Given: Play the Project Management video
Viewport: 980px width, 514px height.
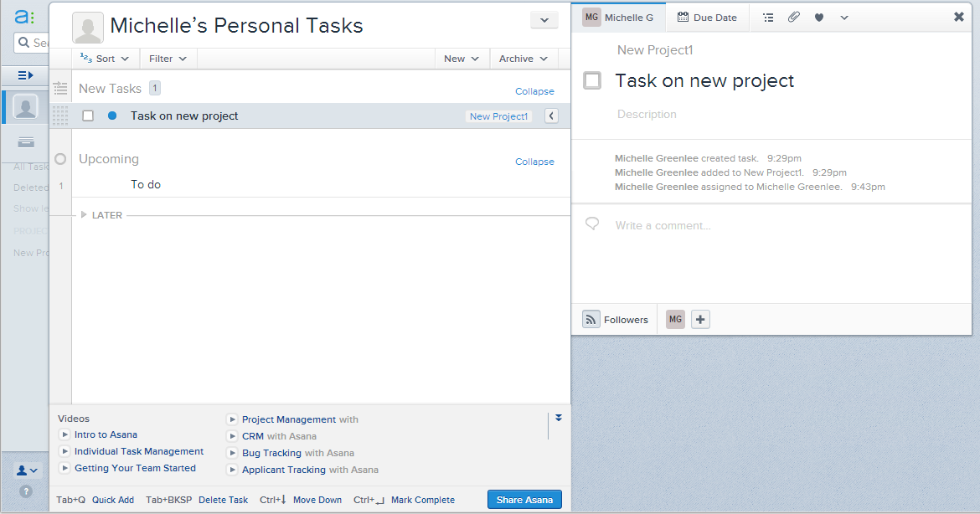Looking at the screenshot, I should pos(233,419).
